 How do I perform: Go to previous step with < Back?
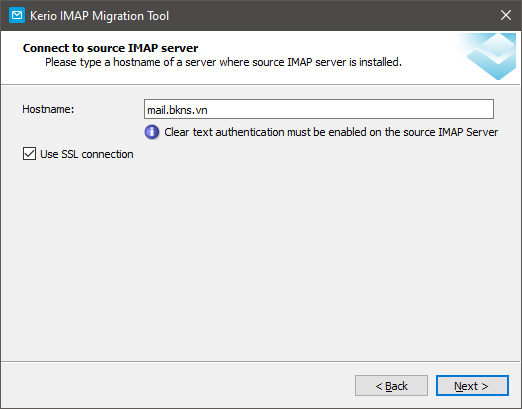[391, 386]
